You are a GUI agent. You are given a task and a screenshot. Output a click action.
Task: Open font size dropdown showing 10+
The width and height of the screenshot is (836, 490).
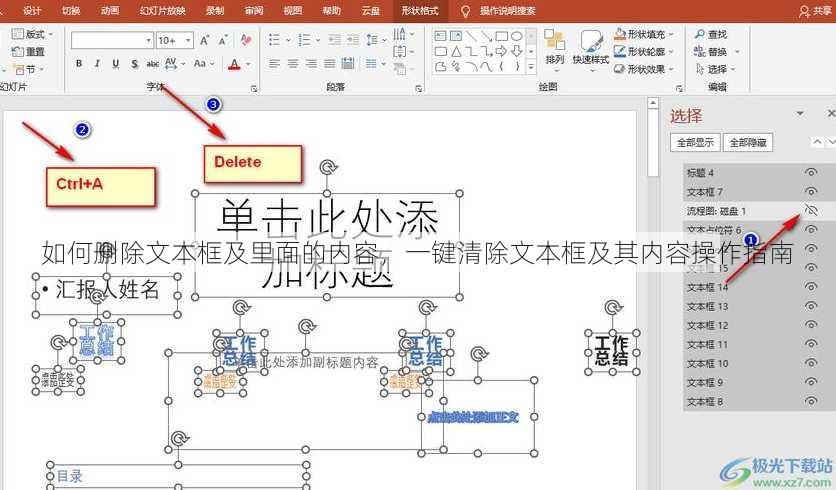[x=188, y=41]
